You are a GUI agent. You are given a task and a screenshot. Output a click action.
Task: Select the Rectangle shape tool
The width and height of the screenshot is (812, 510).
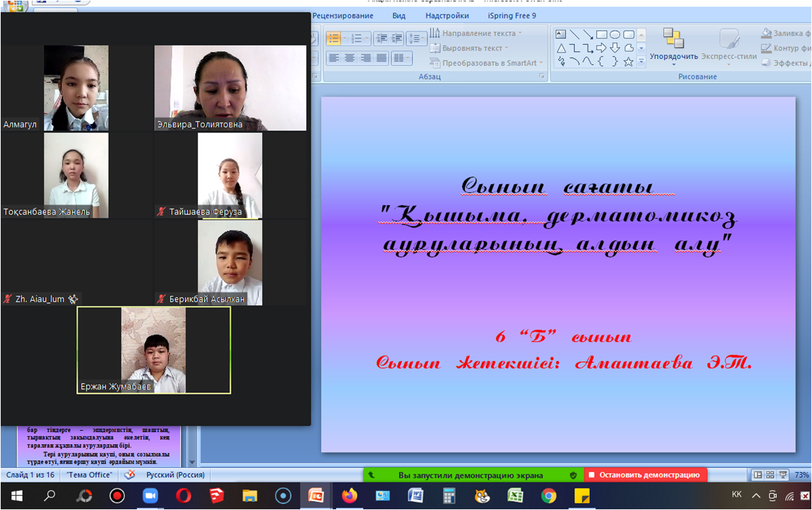point(602,35)
